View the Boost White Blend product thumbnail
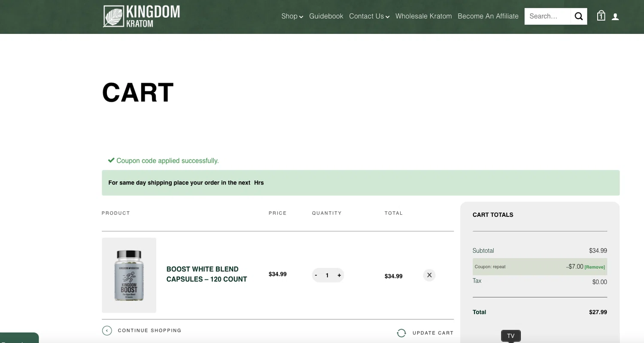The height and width of the screenshot is (343, 644). 129,275
